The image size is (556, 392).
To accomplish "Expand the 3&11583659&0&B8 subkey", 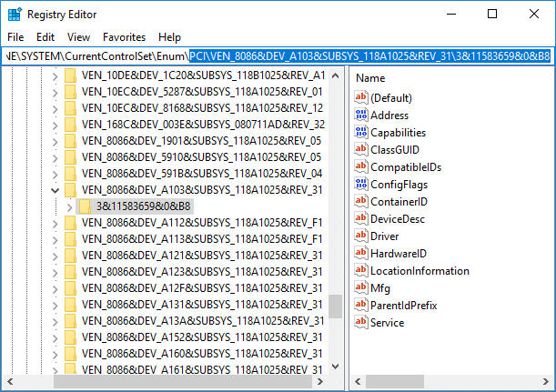I will (x=69, y=207).
